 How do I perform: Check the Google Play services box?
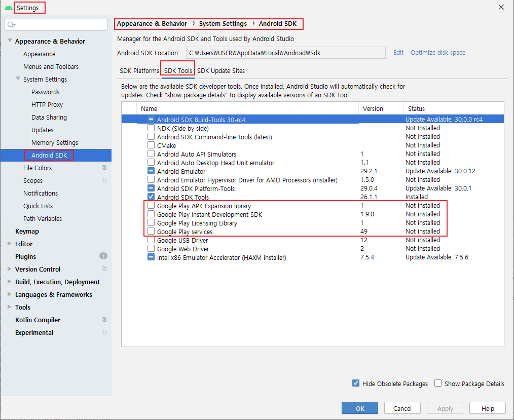[x=151, y=232]
